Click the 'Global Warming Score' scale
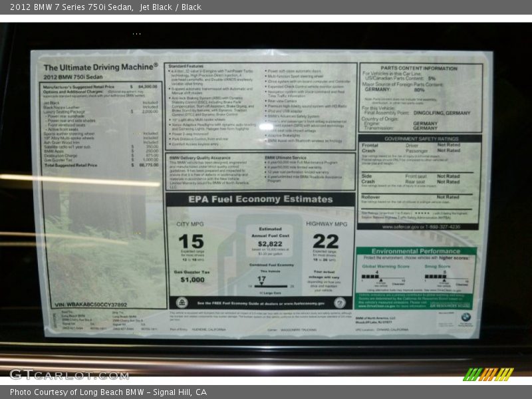Image resolution: width=532 pixels, height=399 pixels. [384, 278]
